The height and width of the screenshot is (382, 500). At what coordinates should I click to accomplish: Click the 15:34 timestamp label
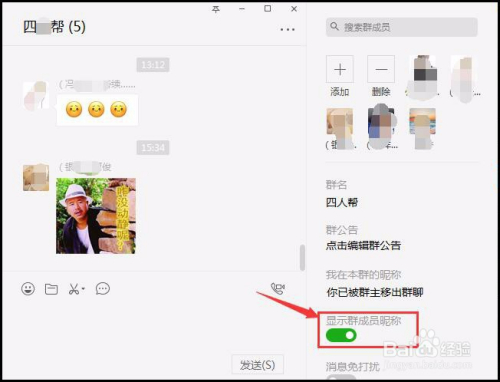coord(153,147)
